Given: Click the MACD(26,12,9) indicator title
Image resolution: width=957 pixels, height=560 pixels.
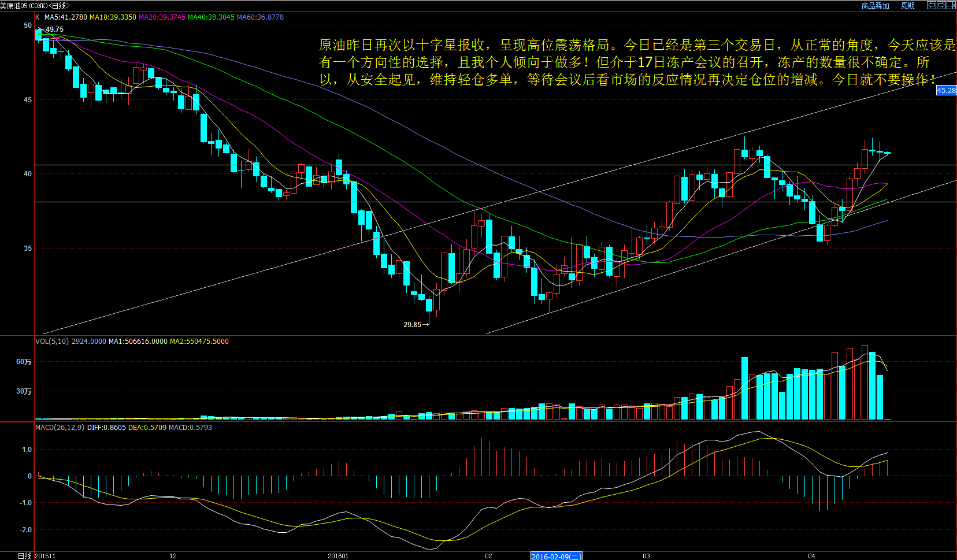Looking at the screenshot, I should pos(60,428).
